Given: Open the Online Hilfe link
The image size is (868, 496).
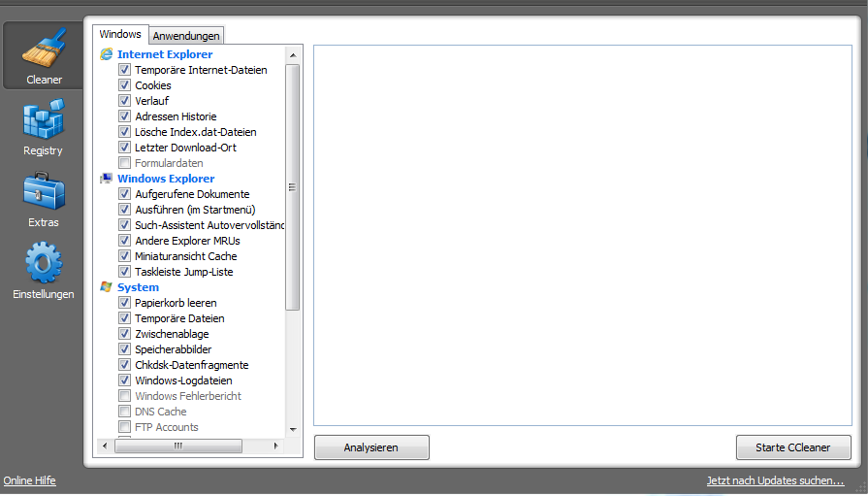Looking at the screenshot, I should [31, 480].
